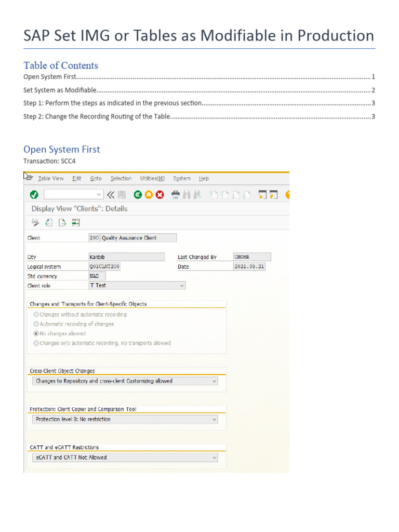Open the eCATT and CATT restrictions dropdown
The image size is (399, 532).
(x=215, y=458)
